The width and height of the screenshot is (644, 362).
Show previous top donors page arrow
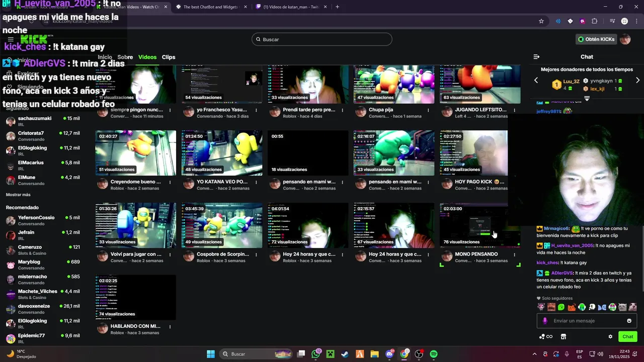[x=536, y=80]
